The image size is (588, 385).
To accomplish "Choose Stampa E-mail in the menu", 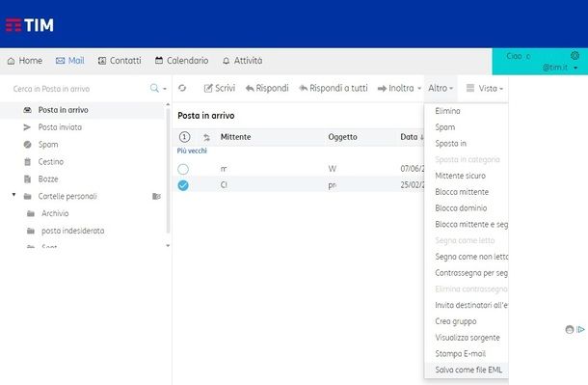I will pos(460,354).
